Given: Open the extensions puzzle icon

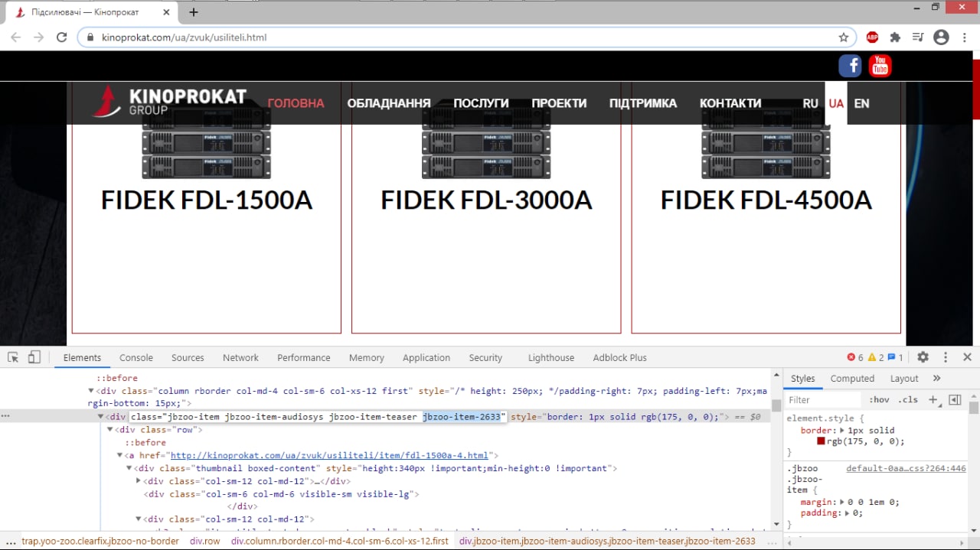Looking at the screenshot, I should [895, 37].
